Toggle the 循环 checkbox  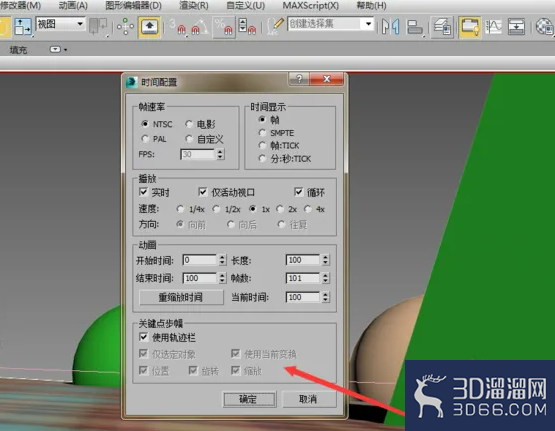[x=298, y=192]
